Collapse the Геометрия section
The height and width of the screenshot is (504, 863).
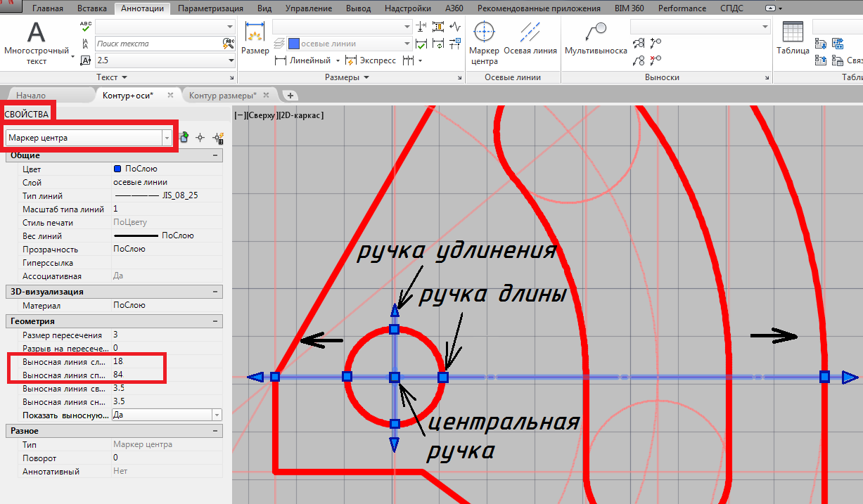[215, 321]
